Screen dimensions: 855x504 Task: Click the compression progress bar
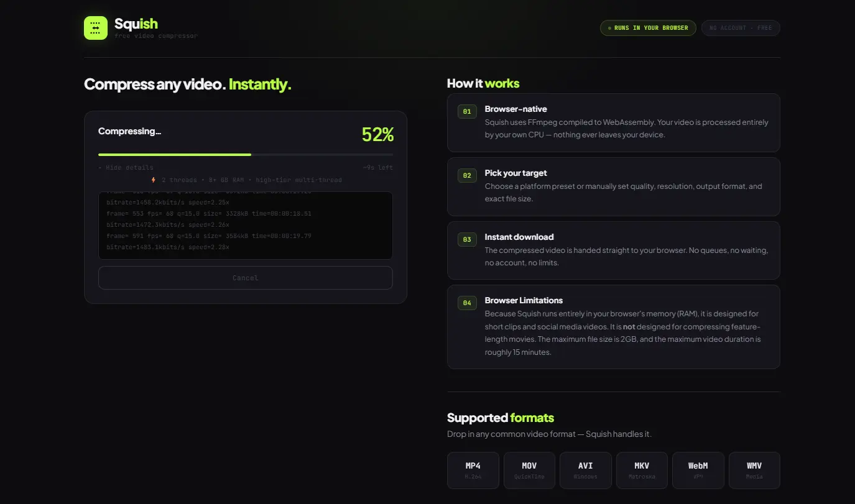246,154
